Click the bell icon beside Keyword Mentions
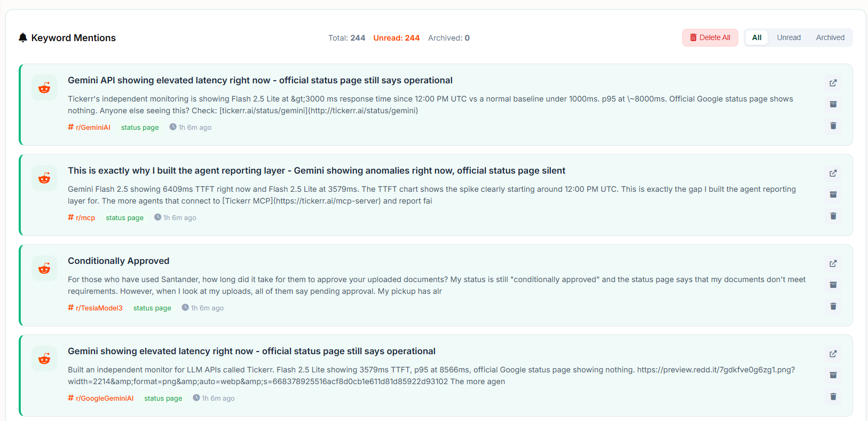 click(23, 37)
